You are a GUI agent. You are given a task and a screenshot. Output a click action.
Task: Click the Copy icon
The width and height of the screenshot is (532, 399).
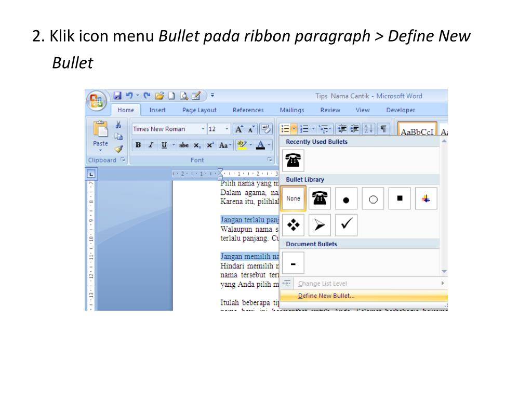118,137
